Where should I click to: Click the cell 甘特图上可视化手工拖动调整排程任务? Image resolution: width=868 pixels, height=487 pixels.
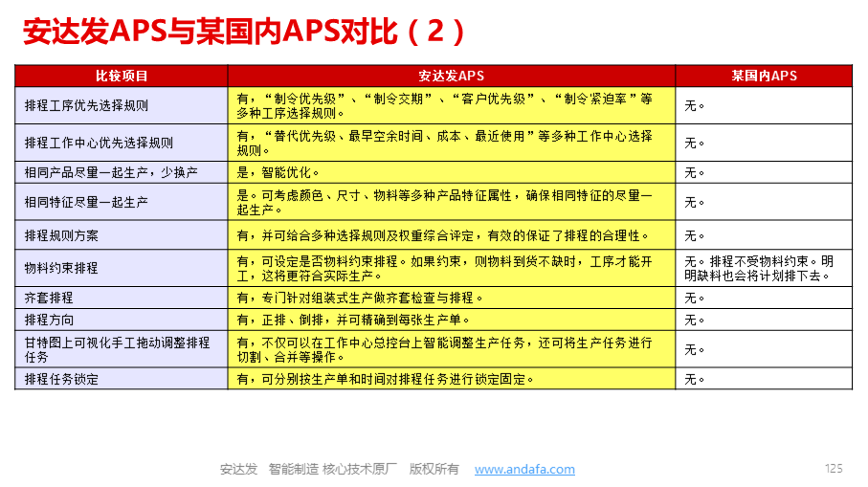[x=122, y=349]
